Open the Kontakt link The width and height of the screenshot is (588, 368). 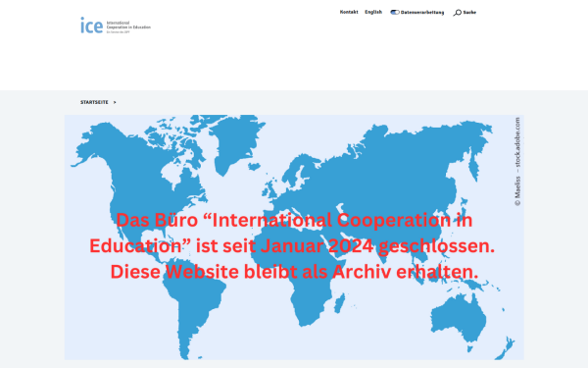pos(349,12)
